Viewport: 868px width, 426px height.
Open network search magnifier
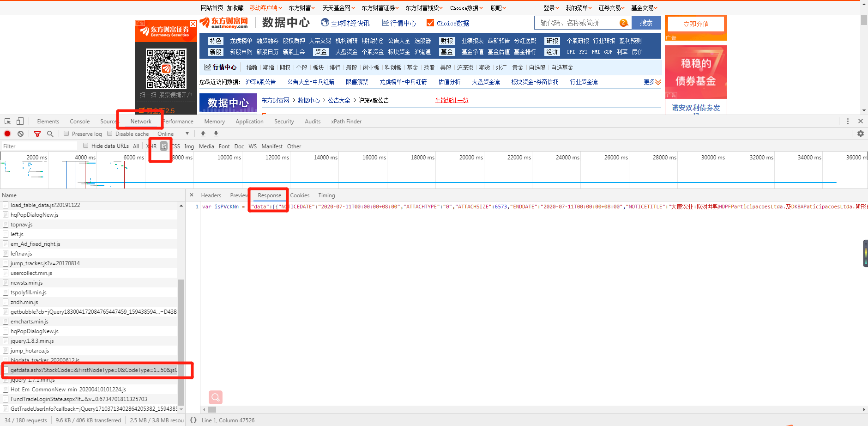(50, 134)
